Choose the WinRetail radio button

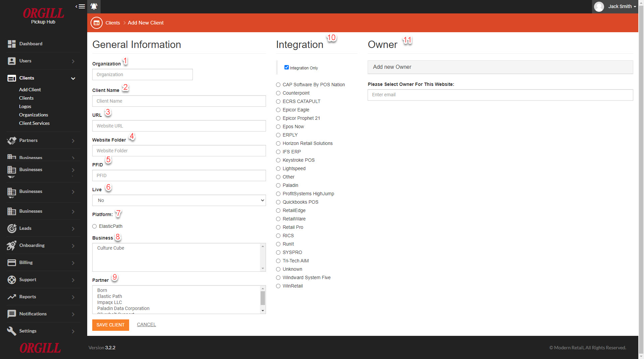(278, 286)
